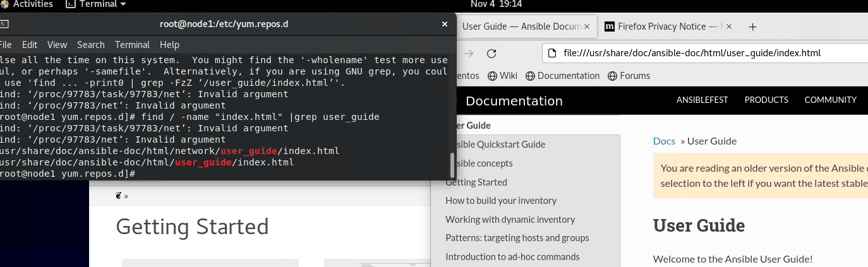Click the Forums bookmark globe icon
Screen dimensions: 868x267
tap(612, 76)
